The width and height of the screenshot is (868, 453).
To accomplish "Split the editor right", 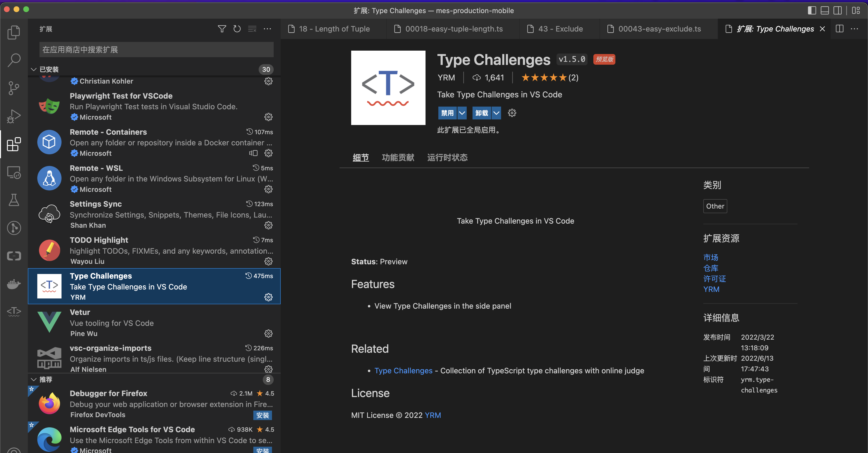I will coord(839,29).
